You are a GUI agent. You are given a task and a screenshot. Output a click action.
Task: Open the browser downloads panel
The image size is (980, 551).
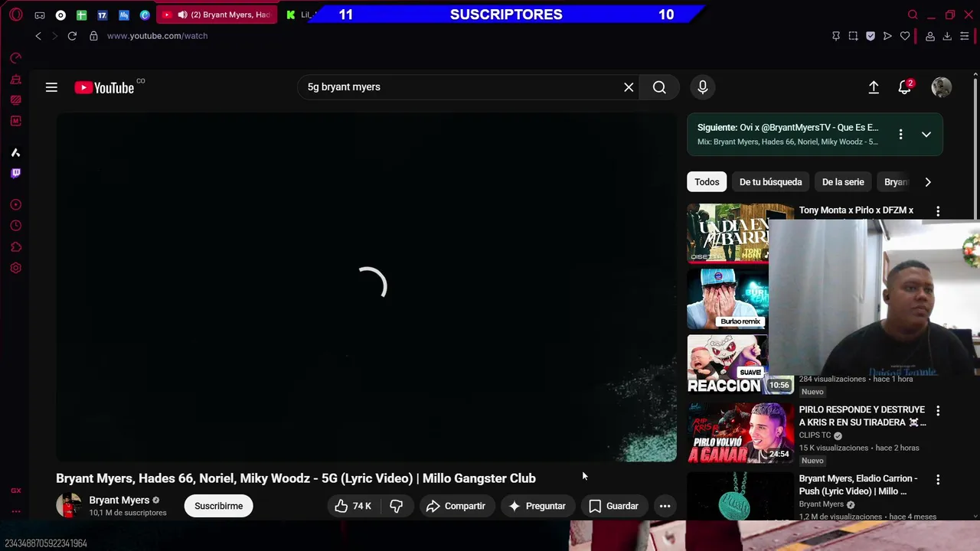(947, 36)
